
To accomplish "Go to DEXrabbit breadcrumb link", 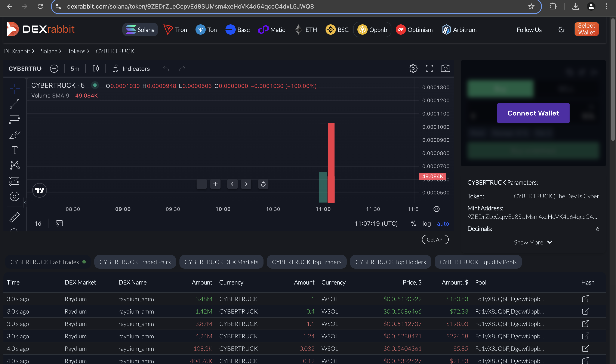I will pos(17,51).
